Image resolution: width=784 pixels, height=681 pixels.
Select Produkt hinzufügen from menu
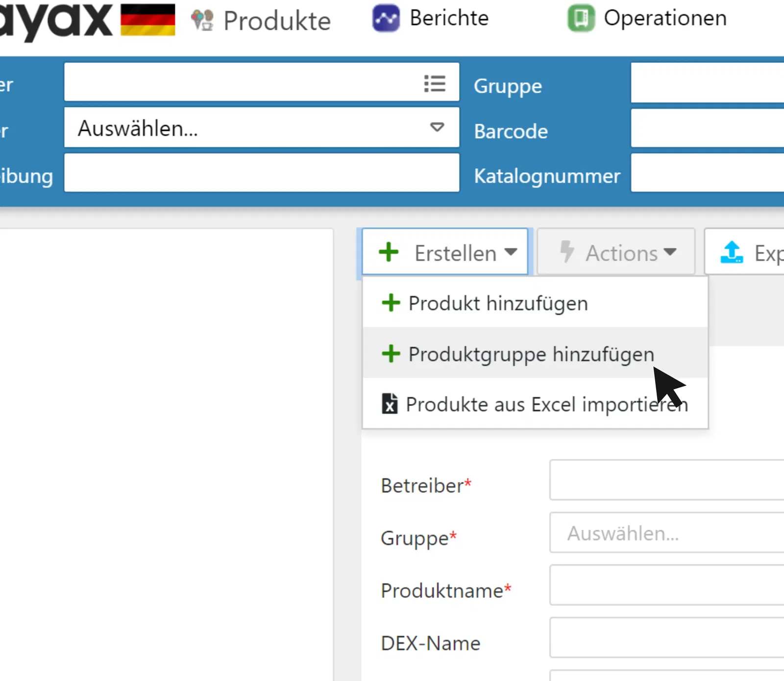498,303
